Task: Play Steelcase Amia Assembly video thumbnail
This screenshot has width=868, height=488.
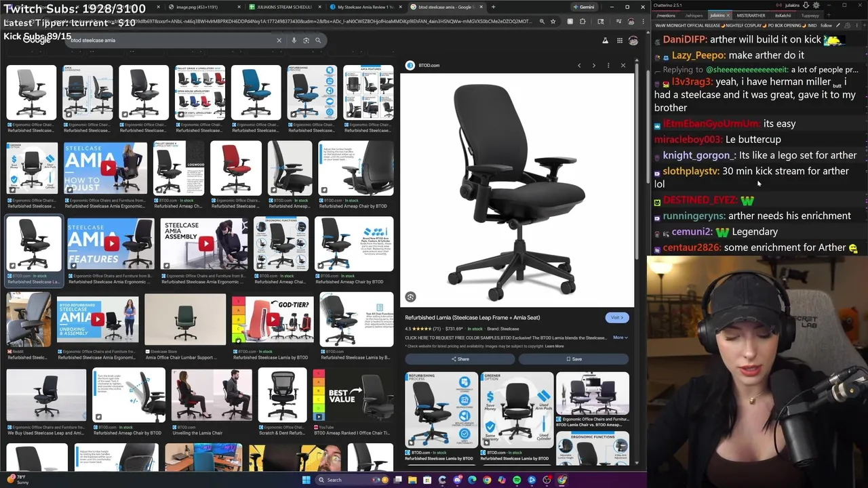Action: coord(205,244)
